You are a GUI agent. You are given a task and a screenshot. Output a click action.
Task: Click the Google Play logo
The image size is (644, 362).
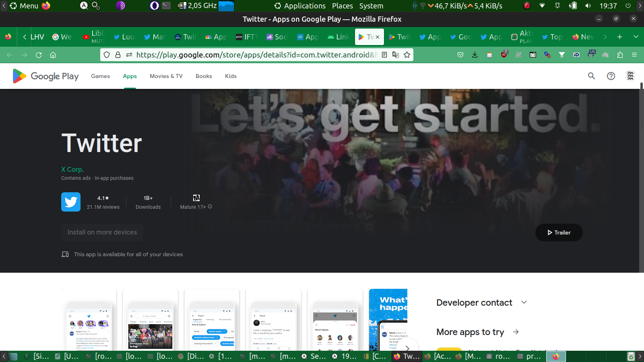(45, 76)
